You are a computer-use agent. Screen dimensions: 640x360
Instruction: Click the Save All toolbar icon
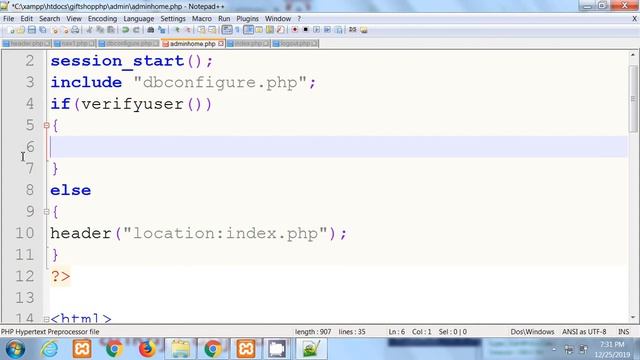pos(42,30)
